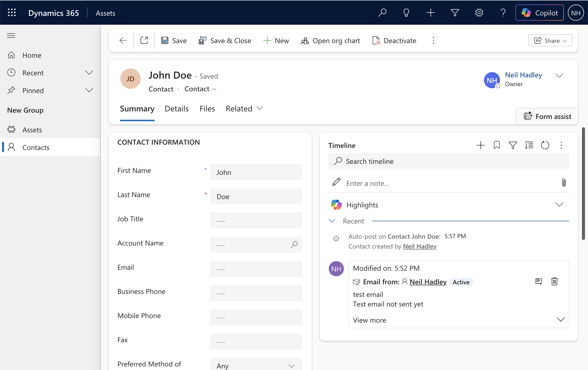Create a New contact
Image resolution: width=588 pixels, height=370 pixels.
coord(276,41)
